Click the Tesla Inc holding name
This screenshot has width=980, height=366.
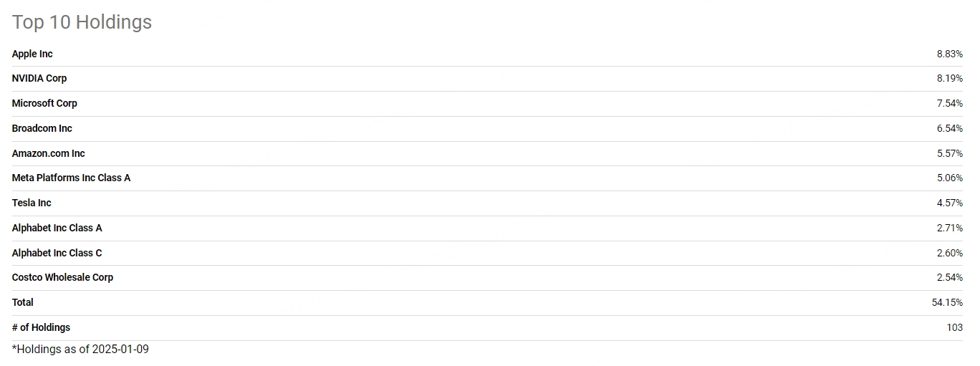click(x=32, y=203)
